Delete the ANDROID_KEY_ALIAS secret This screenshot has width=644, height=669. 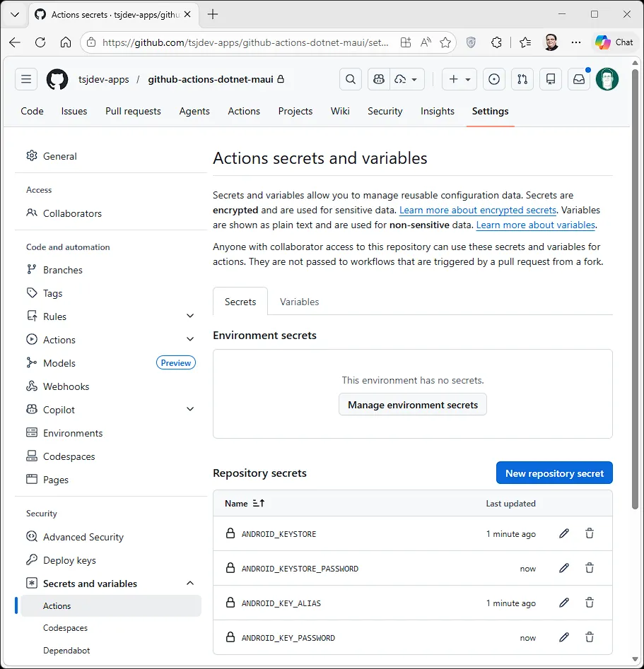click(590, 603)
